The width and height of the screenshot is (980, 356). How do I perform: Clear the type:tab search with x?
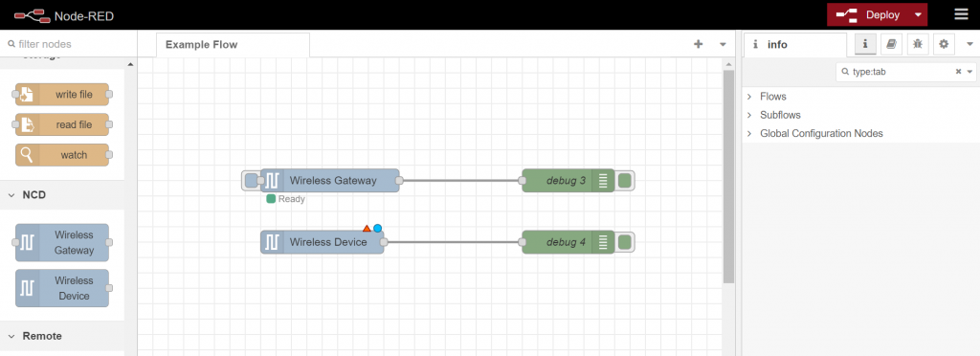point(958,72)
